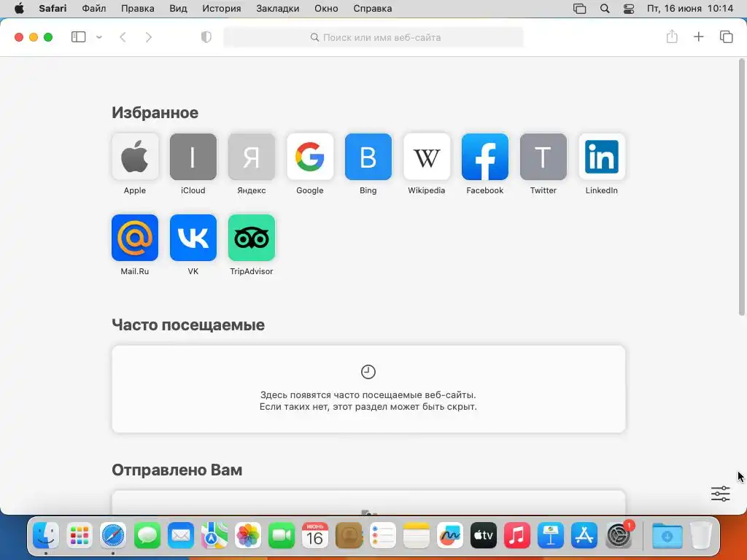Screen dimensions: 747x560
Task: Open Contacts from the Dock
Action: coord(349,536)
